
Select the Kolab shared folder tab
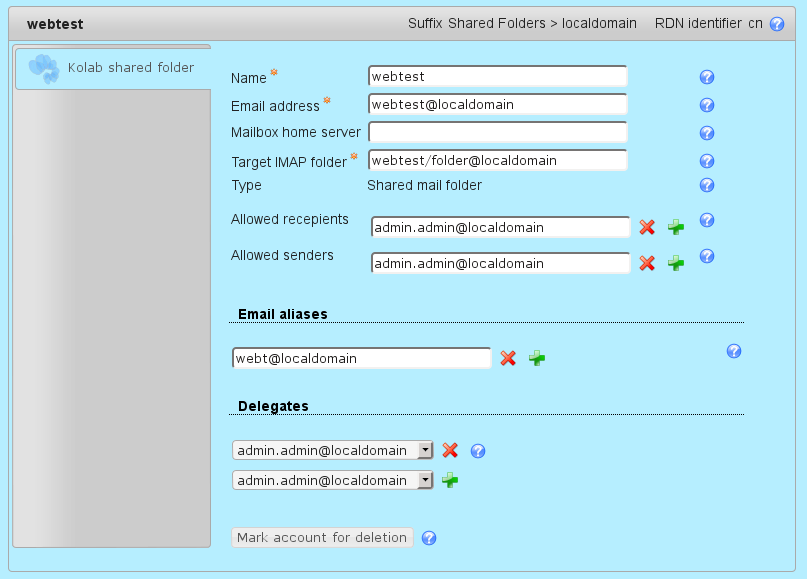tap(113, 68)
